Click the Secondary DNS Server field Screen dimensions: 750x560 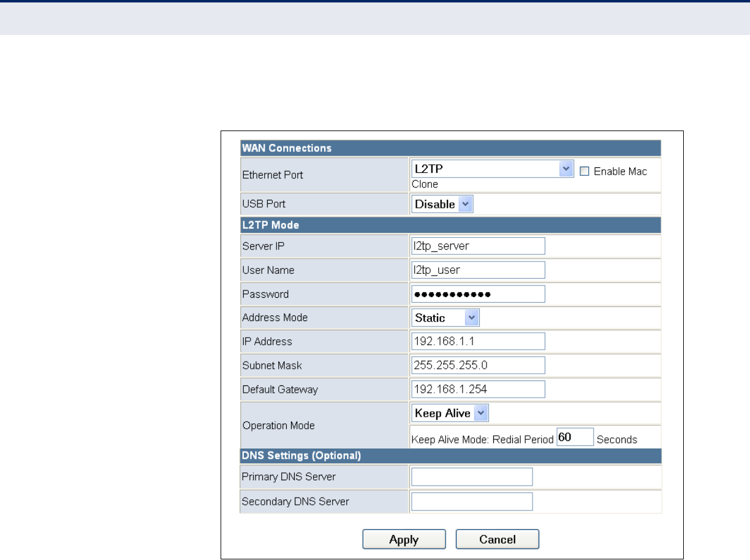pos(472,502)
